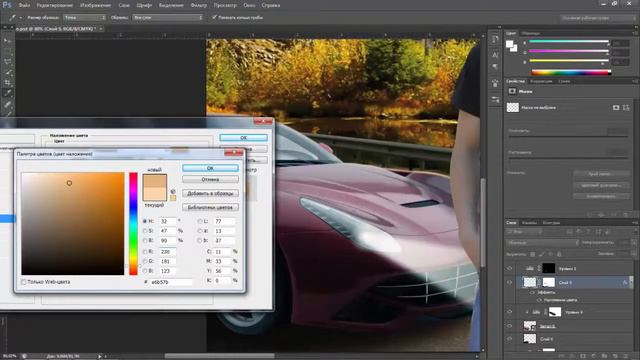The image size is (640, 360).
Task: Click the current color swatch in the picker
Action: pyautogui.click(x=155, y=194)
